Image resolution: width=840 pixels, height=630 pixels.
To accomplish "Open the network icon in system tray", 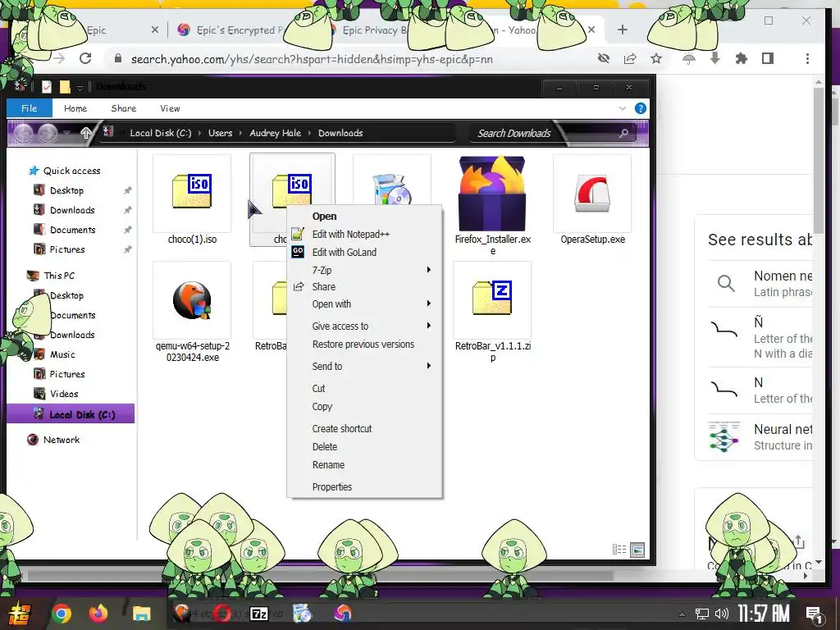I will point(702,614).
